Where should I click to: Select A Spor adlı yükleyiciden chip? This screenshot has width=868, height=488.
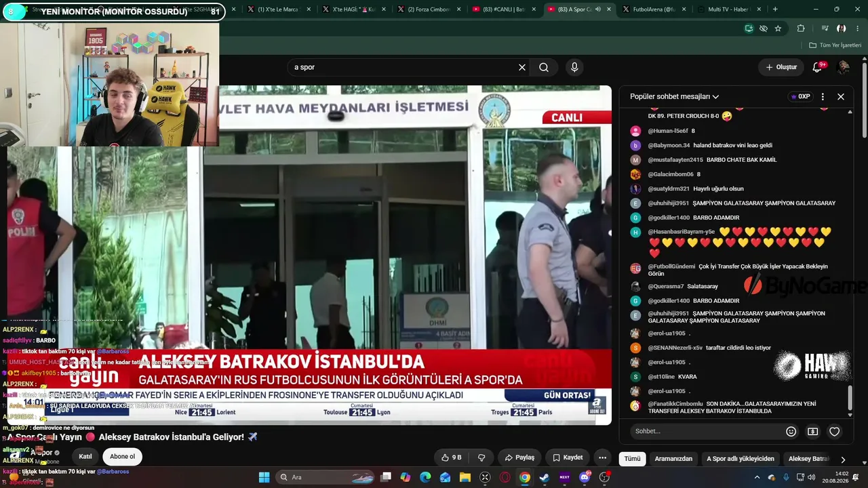pyautogui.click(x=741, y=459)
